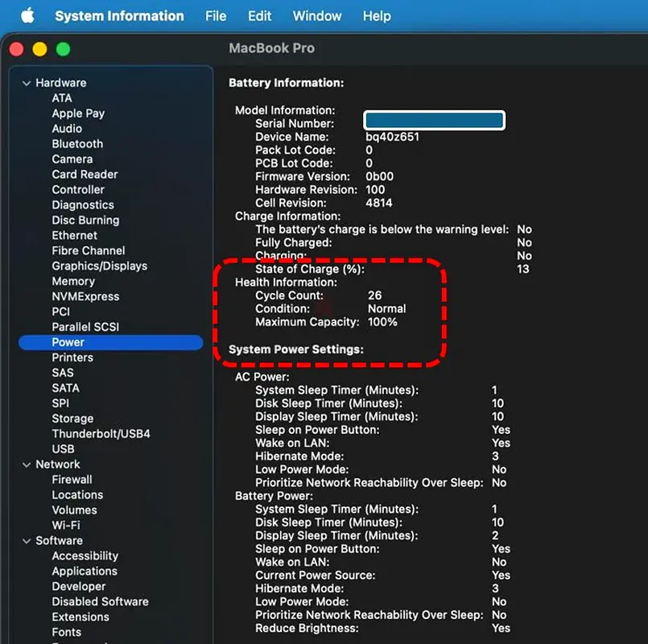Click the System Power Settings heading

click(296, 349)
